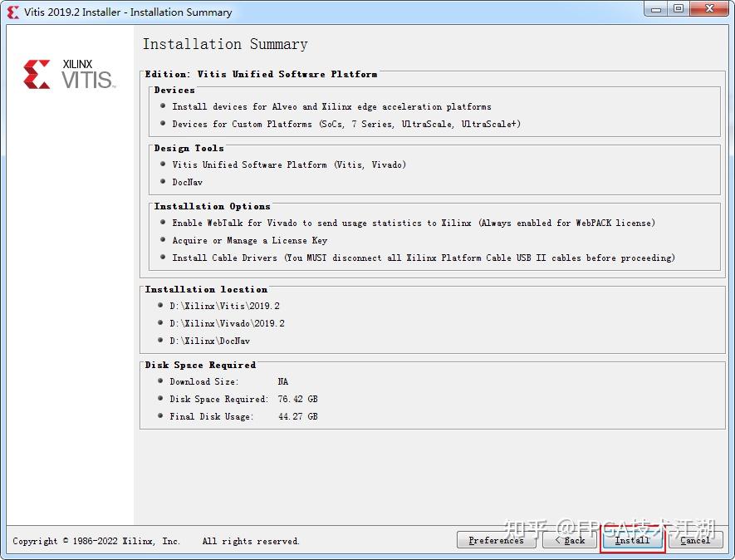The width and height of the screenshot is (735, 560).
Task: Click the Xilinx copyright notice text
Action: click(155, 541)
